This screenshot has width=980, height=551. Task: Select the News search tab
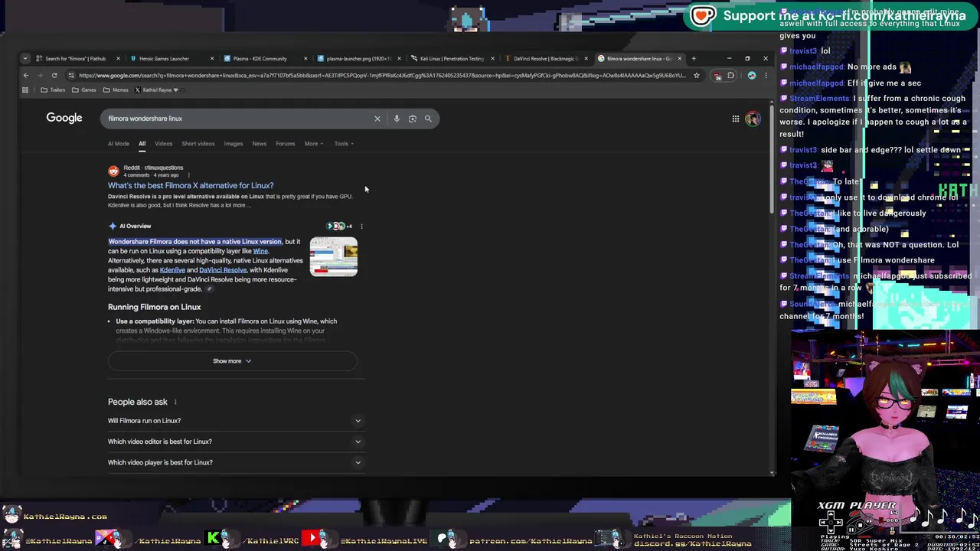click(260, 144)
